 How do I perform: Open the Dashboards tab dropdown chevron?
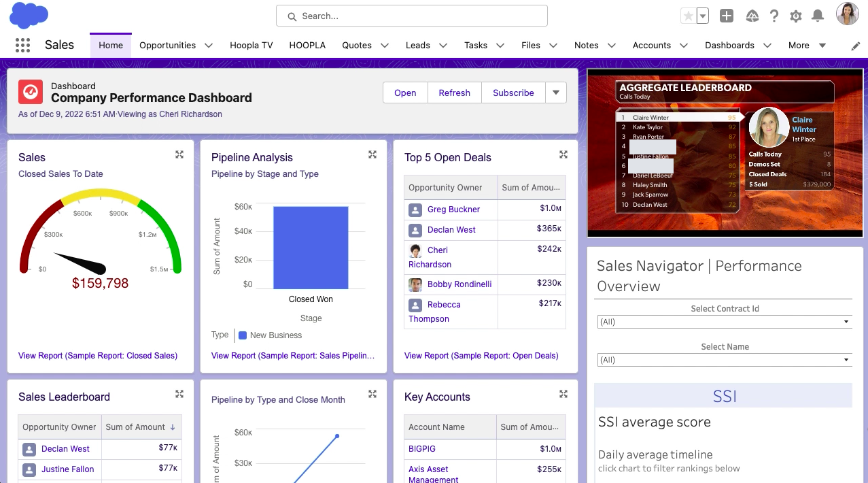click(767, 46)
